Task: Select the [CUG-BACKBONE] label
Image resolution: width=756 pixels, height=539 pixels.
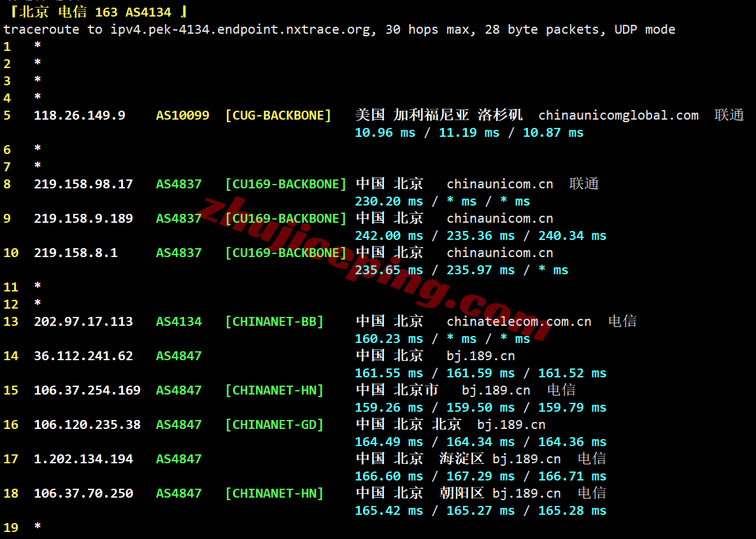Action: [278, 116]
